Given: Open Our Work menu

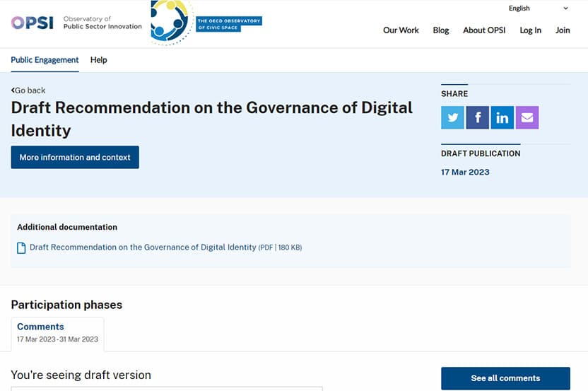Looking at the screenshot, I should pyautogui.click(x=401, y=30).
